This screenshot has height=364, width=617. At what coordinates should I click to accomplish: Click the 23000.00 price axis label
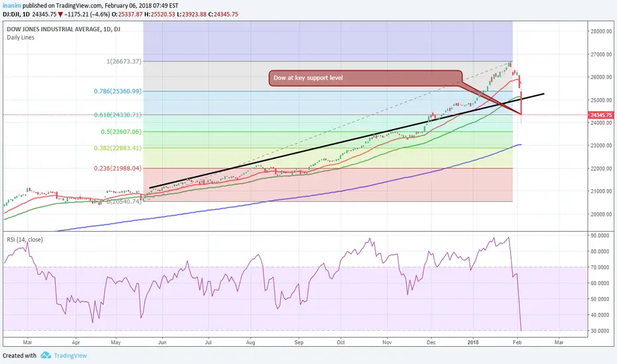[601, 146]
